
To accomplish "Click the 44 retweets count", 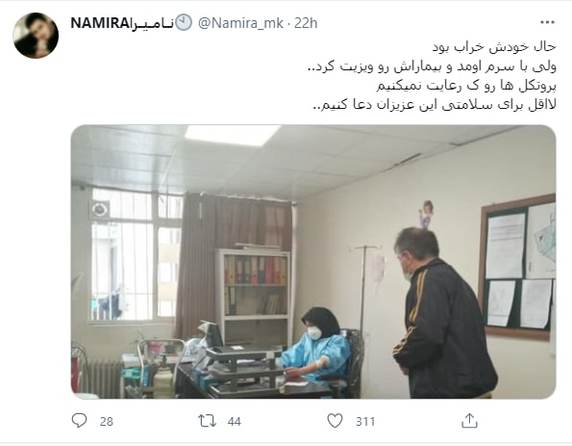I will [234, 422].
